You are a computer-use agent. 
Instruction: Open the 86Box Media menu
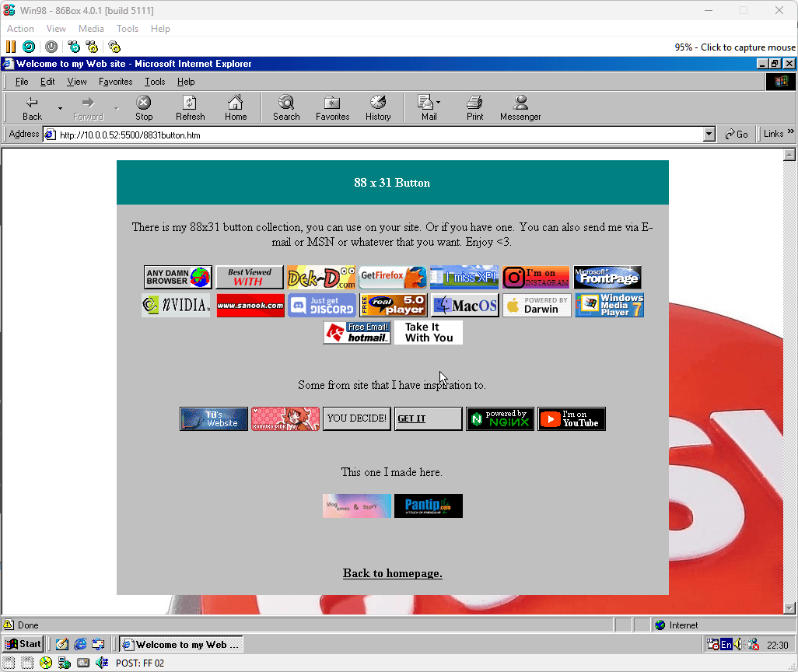(x=91, y=29)
